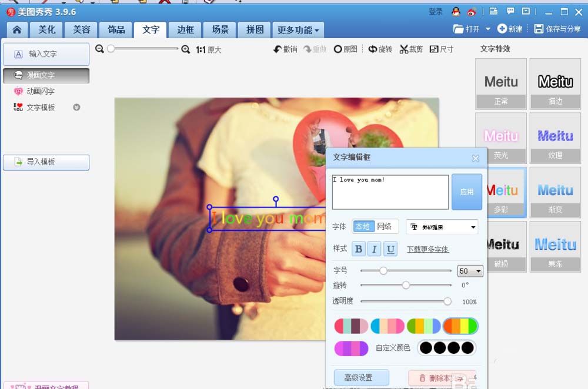This screenshot has height=389, width=588.
Task: Toggle underline U style
Action: (390, 249)
